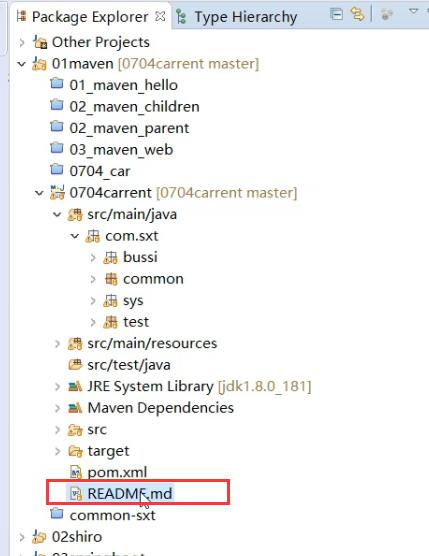Click the 0704carrent Maven project icon
The width and height of the screenshot is (429, 556).
click(57, 192)
